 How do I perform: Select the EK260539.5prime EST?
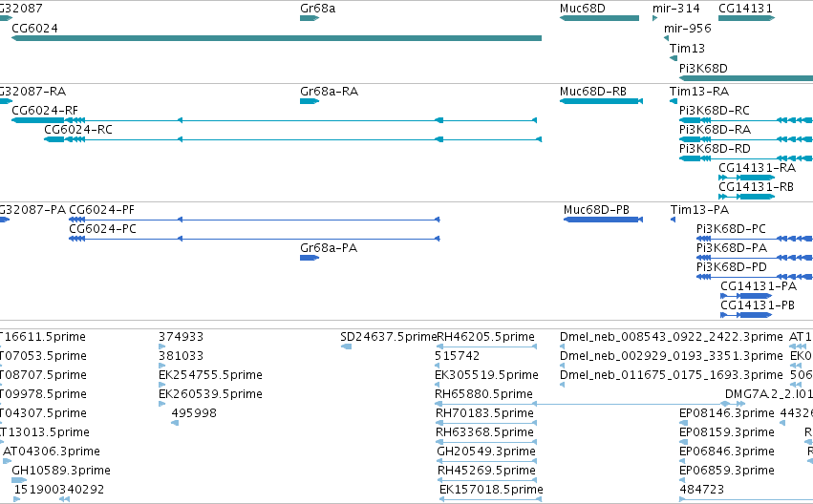tap(210, 394)
